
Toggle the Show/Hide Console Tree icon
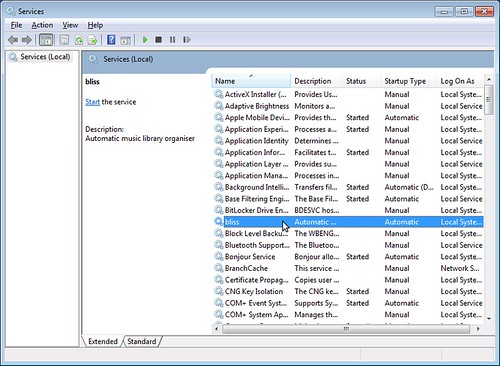46,40
